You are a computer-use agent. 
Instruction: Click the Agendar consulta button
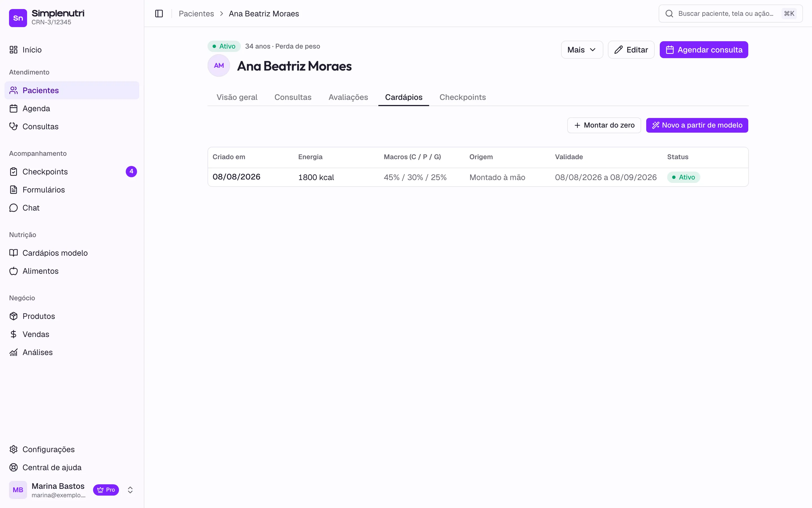(704, 50)
